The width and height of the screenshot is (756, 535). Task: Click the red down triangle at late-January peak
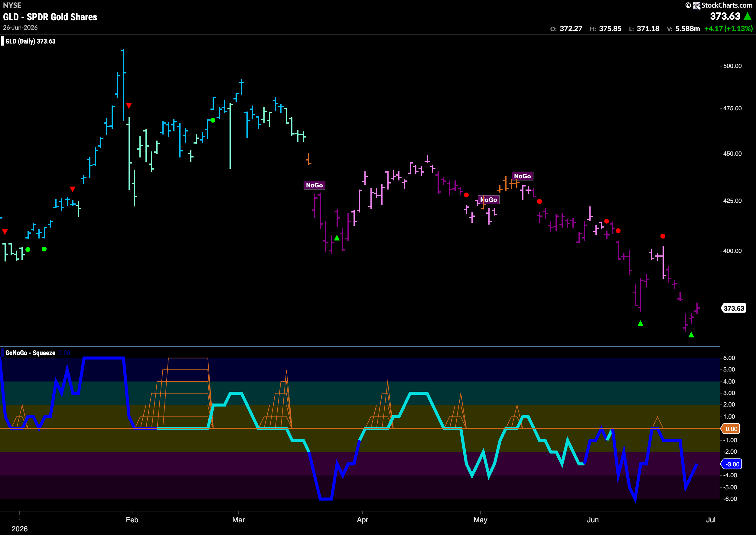pos(129,106)
